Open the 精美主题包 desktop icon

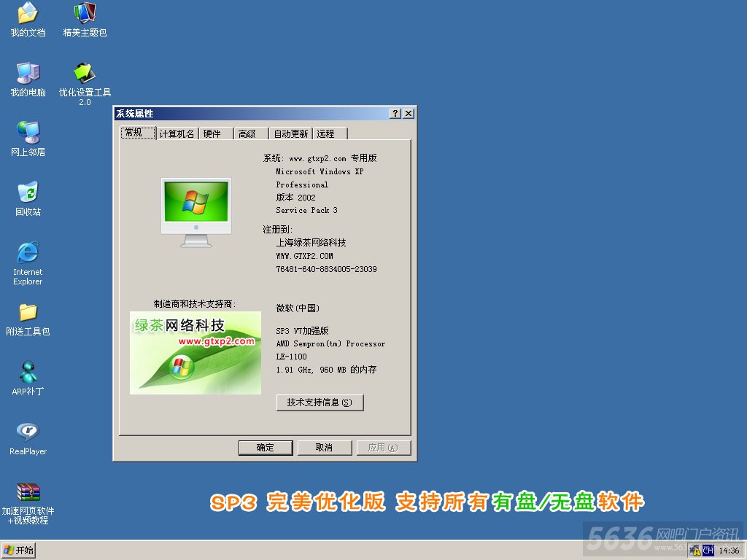coord(85,19)
